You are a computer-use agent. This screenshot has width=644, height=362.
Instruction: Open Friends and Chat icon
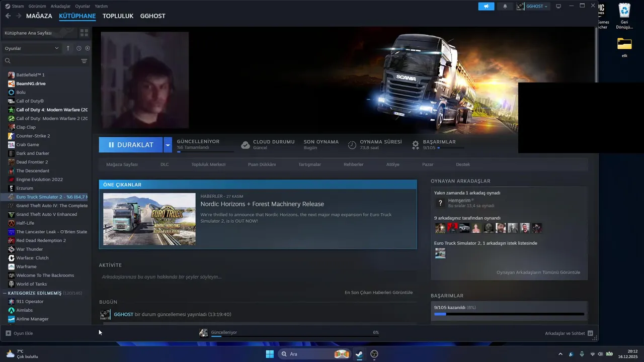[590, 333]
